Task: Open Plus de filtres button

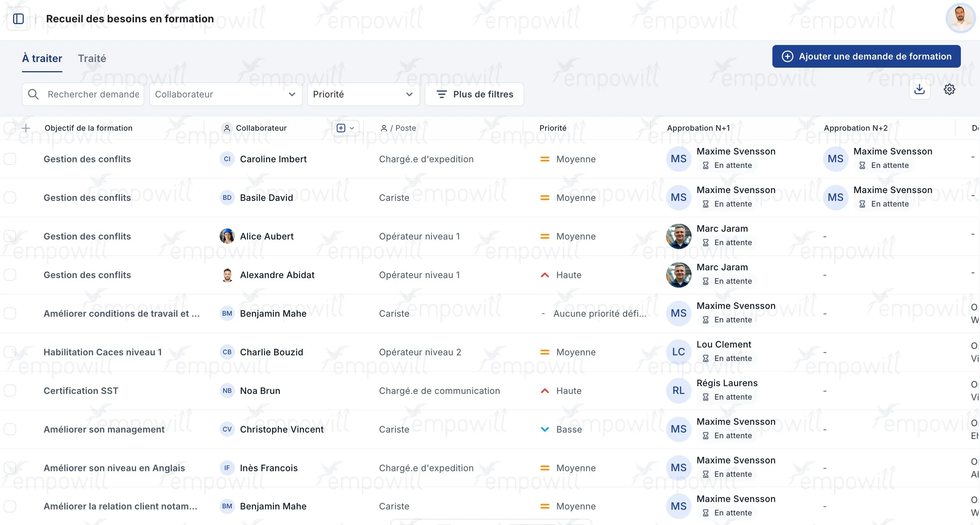Action: point(474,94)
